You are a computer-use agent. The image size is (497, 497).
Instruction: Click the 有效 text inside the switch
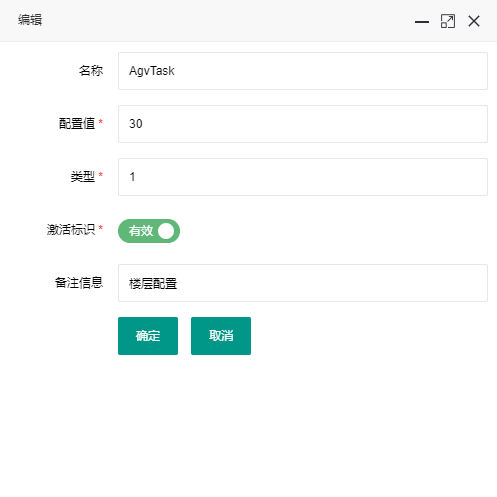click(x=141, y=231)
